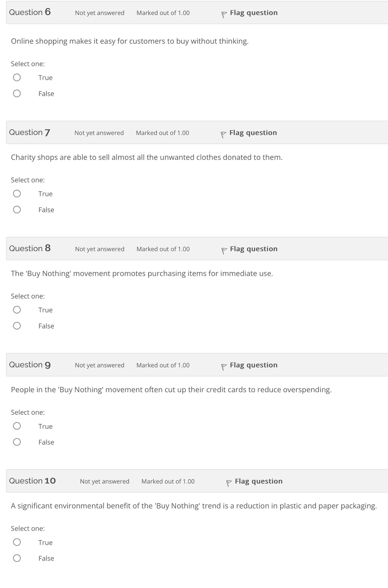Screen dimensions: 388x588
Task: Select False for Question 6
Action: click(17, 93)
